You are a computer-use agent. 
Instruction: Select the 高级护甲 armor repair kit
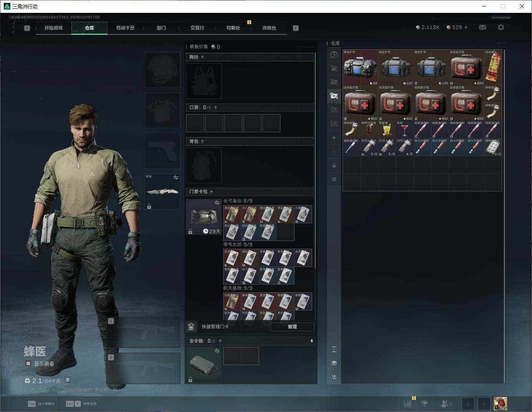point(361,68)
